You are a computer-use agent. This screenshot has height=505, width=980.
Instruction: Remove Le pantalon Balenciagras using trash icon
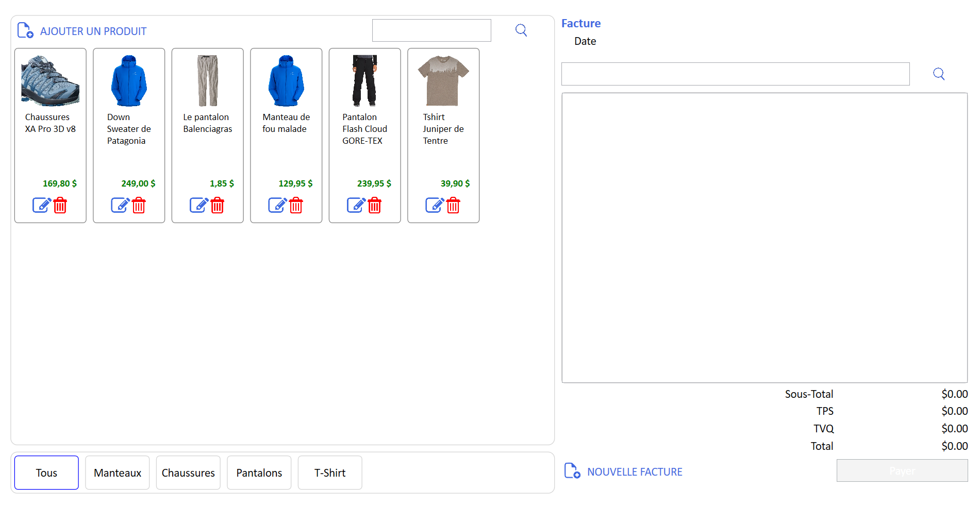pyautogui.click(x=217, y=205)
